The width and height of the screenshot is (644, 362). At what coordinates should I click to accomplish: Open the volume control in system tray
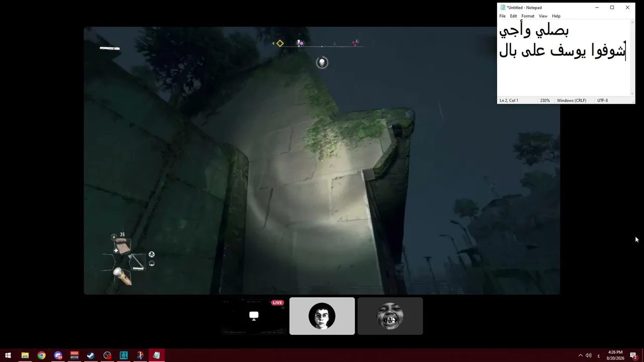point(589,355)
